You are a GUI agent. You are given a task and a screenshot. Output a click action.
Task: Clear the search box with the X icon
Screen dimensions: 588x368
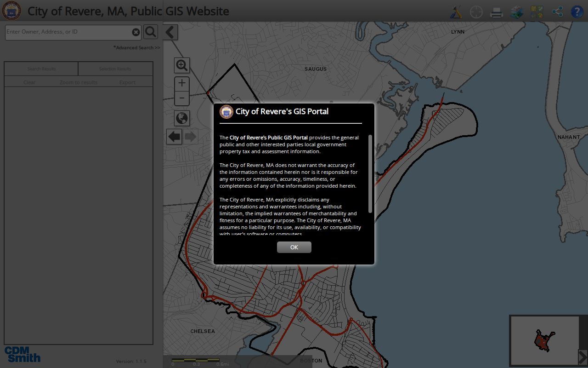pos(136,32)
